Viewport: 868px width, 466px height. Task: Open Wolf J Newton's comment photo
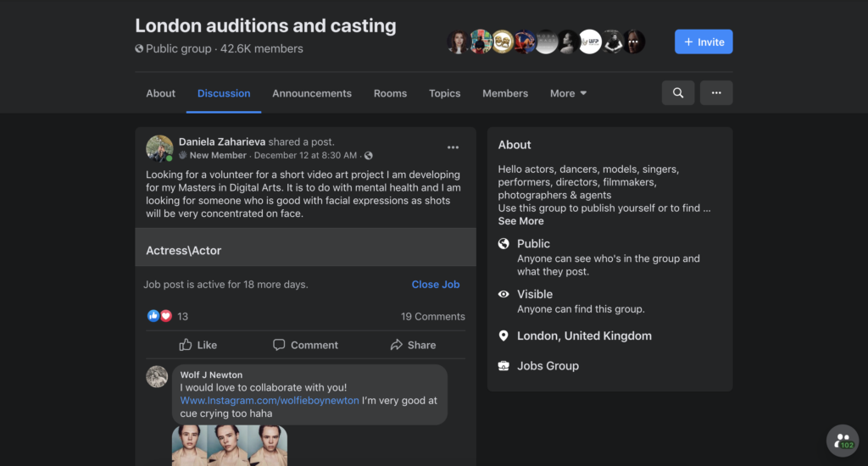pyautogui.click(x=229, y=446)
